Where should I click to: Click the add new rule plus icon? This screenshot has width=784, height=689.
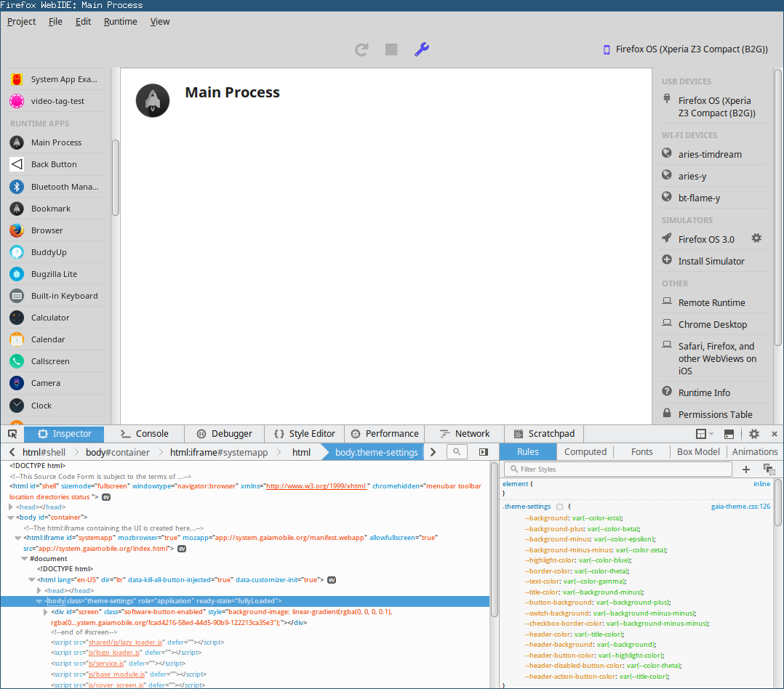[x=746, y=470]
